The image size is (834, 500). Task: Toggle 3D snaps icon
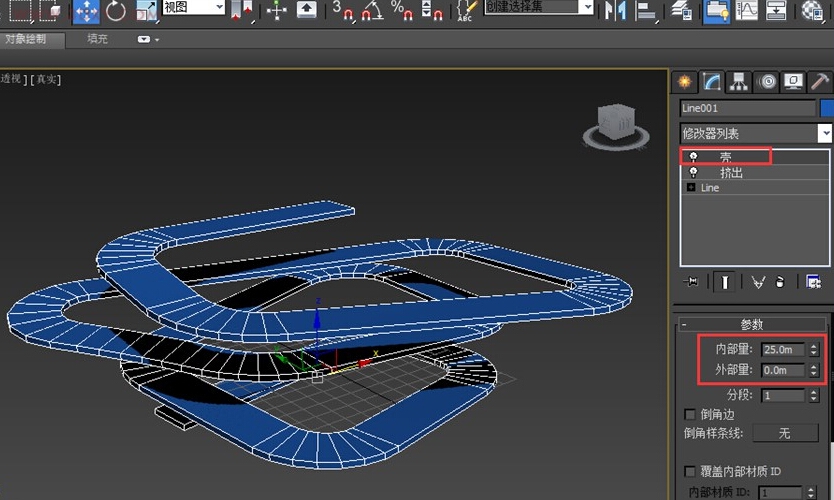pos(344,11)
